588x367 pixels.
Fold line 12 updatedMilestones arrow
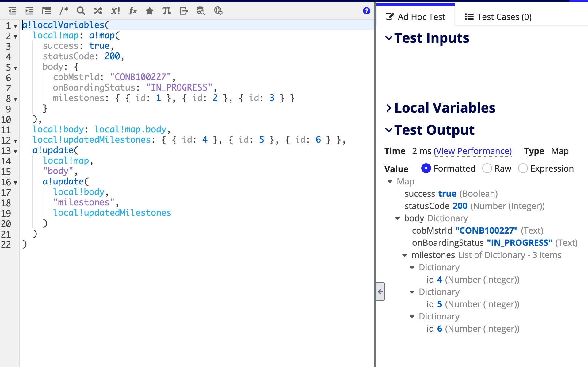coord(15,141)
